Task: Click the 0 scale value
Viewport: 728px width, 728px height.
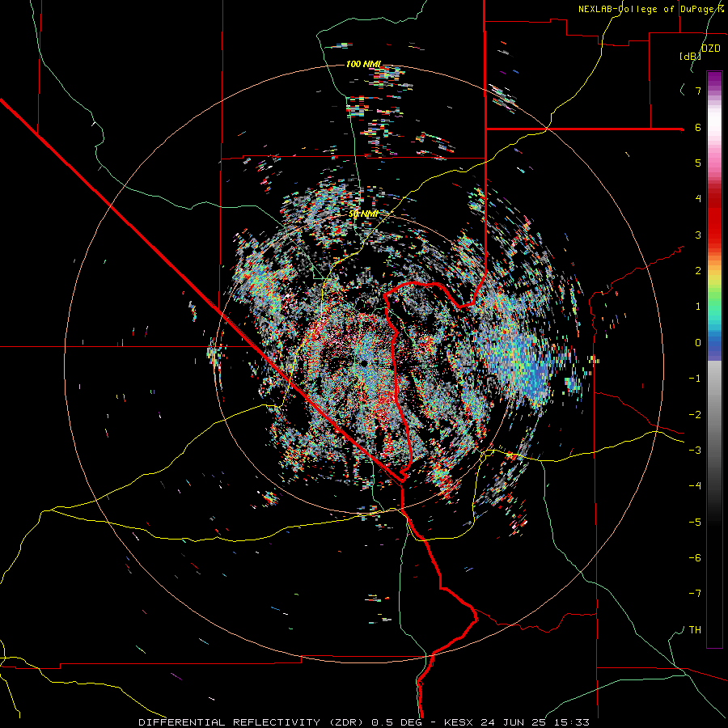Action: (698, 343)
